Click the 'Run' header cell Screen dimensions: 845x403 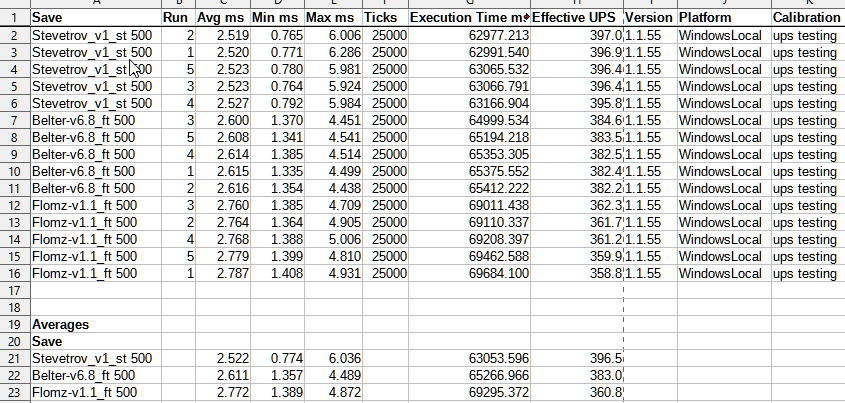[x=177, y=18]
